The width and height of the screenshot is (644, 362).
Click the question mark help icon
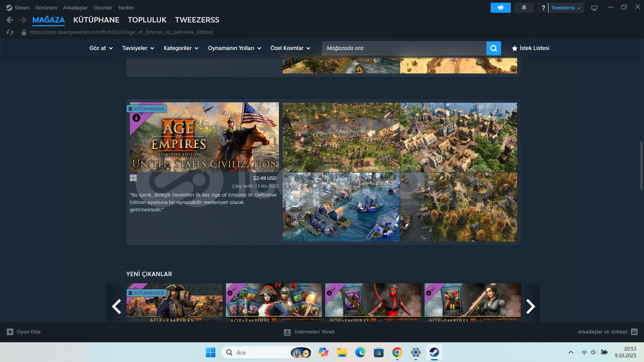[x=543, y=8]
